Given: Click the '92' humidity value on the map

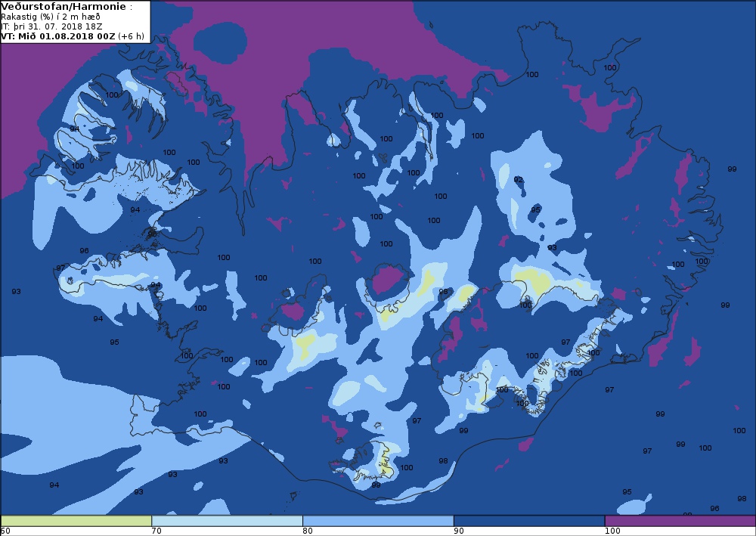Looking at the screenshot, I should (519, 179).
